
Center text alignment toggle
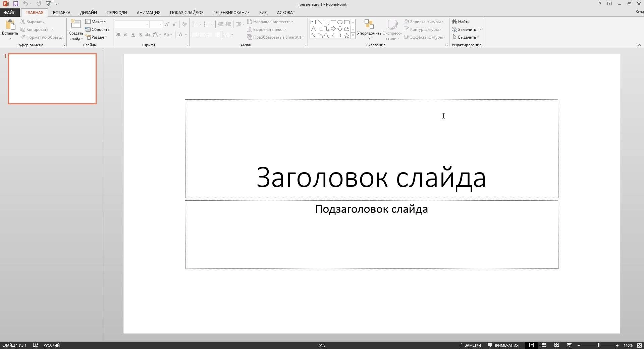pyautogui.click(x=202, y=34)
